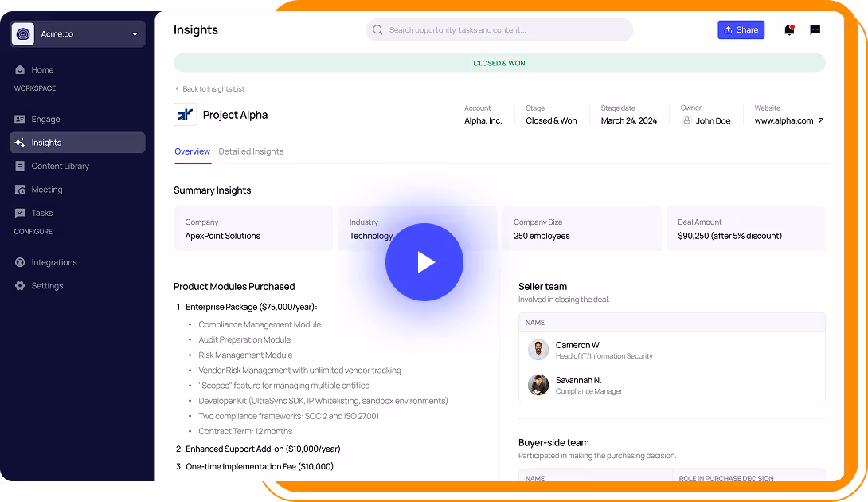This screenshot has height=502, width=868.
Task: Click the Project Alpha logo thumbnail
Action: pyautogui.click(x=186, y=115)
